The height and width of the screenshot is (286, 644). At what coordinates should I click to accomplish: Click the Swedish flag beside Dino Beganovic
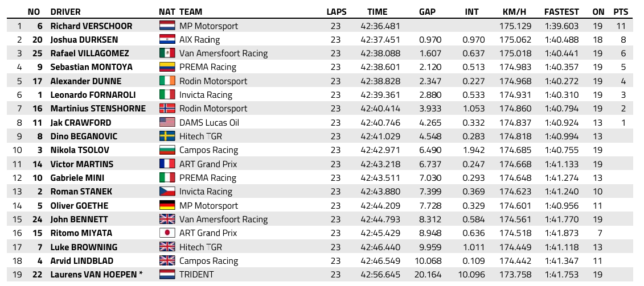click(x=167, y=136)
